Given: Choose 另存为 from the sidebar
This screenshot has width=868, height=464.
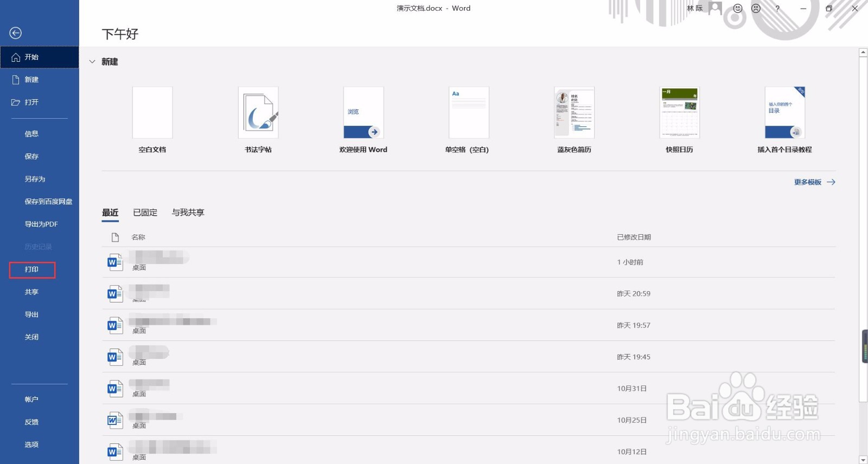Looking at the screenshot, I should pos(35,179).
